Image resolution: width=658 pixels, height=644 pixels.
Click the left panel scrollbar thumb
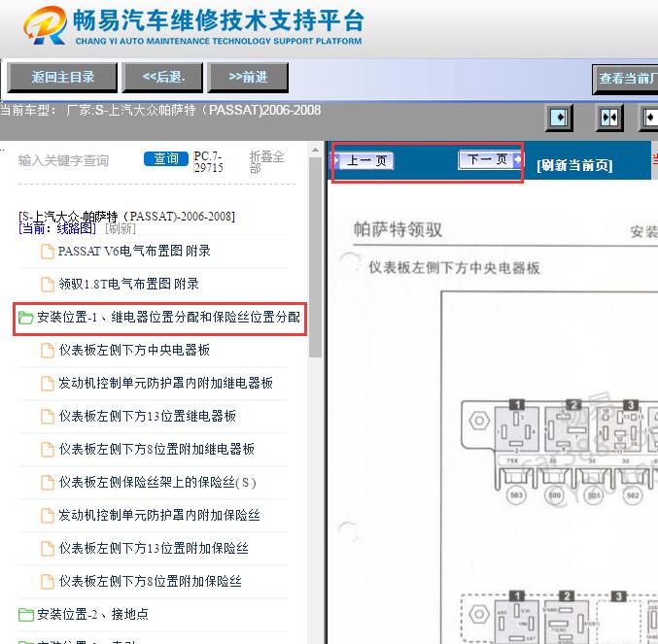[315, 257]
